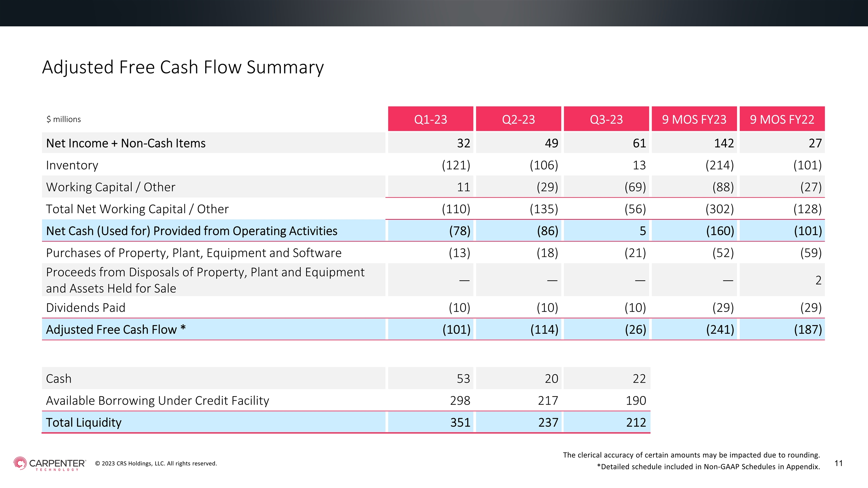Click Total Net Working Capital value (110)
The width and height of the screenshot is (868, 488).
pos(456,209)
